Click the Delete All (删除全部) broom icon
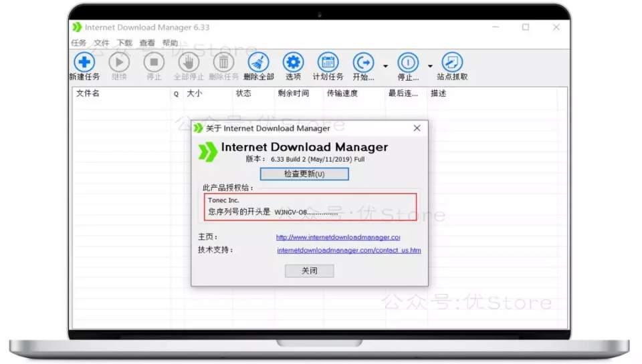The image size is (642, 364). tap(258, 62)
